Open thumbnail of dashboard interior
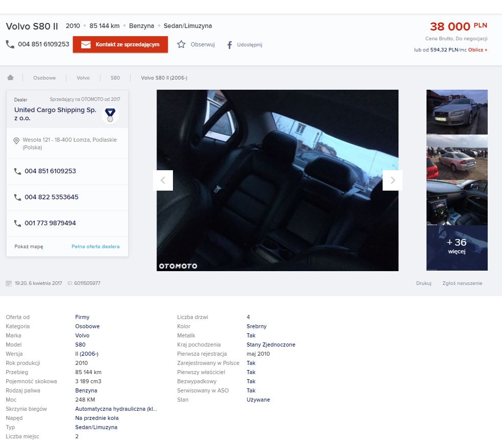The image size is (502, 448). click(457, 203)
